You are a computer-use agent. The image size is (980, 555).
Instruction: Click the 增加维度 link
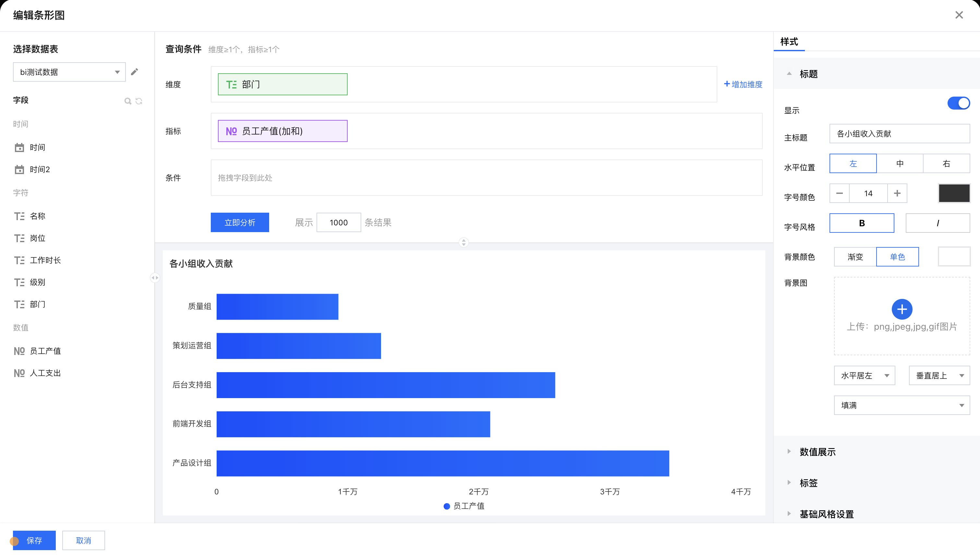(x=743, y=84)
